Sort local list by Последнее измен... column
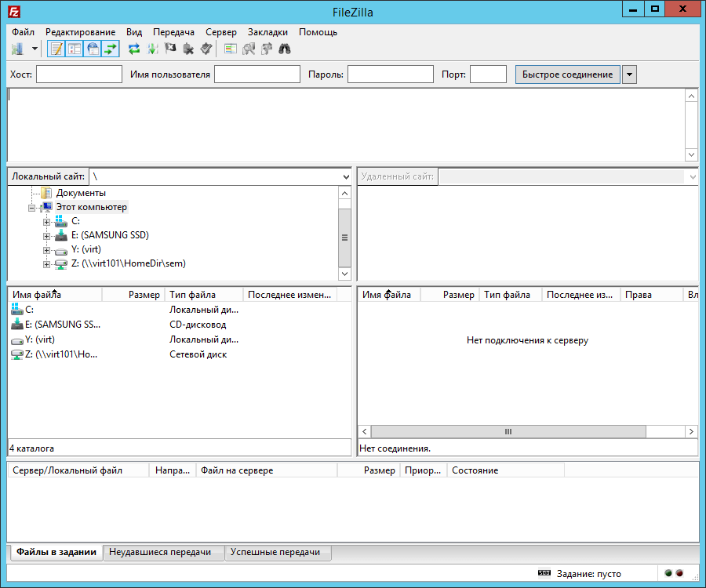 (290, 295)
